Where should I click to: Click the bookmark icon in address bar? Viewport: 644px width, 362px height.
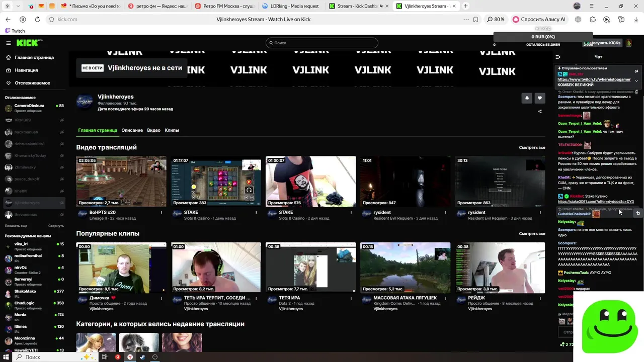point(475,19)
